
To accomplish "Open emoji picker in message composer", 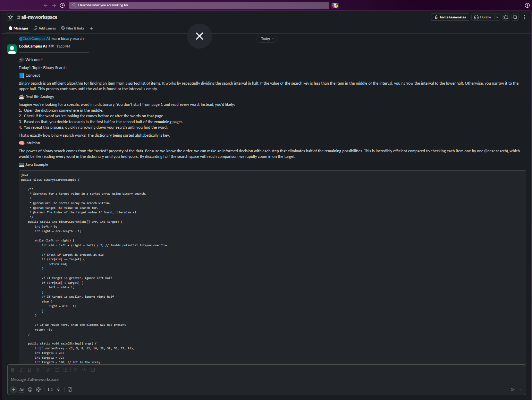I will pos(30,390).
